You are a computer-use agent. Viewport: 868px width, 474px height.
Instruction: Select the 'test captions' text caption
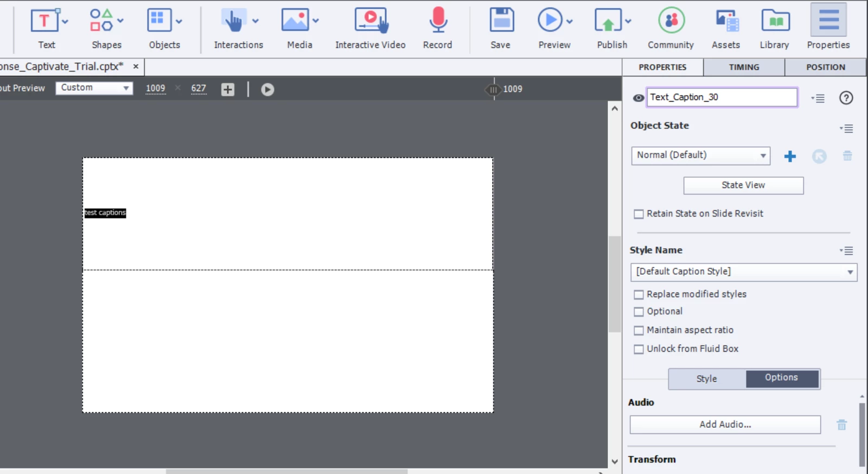click(105, 213)
